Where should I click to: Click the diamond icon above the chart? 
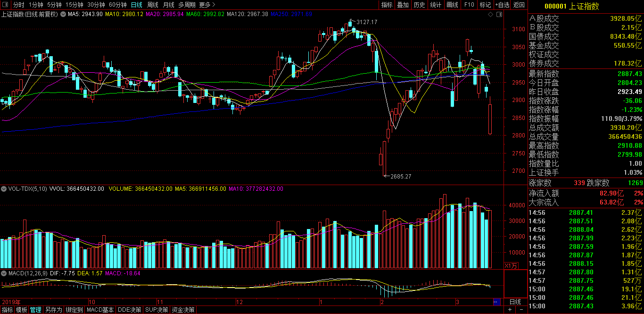click(x=491, y=15)
